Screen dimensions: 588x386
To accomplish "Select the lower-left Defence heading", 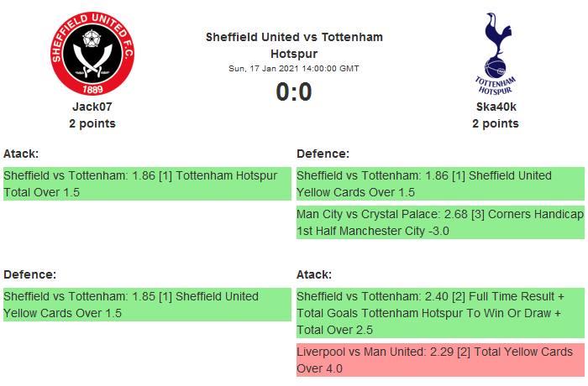I will [x=29, y=274].
